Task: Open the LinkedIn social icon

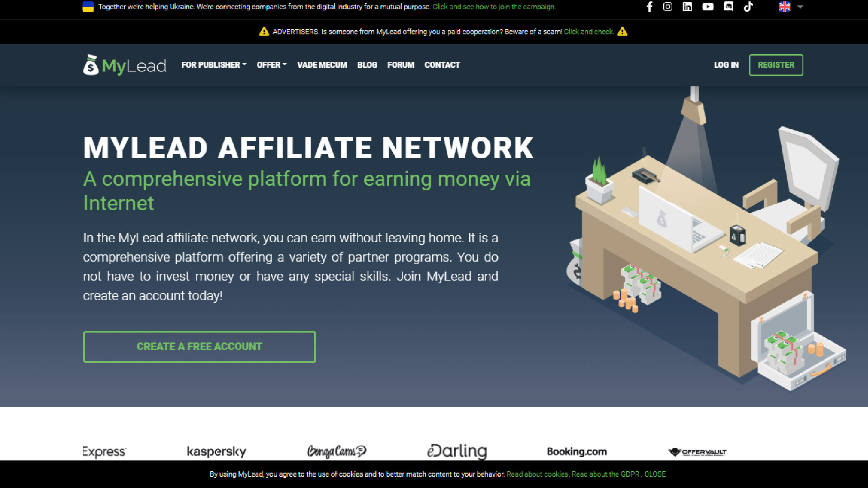Action: click(x=687, y=7)
